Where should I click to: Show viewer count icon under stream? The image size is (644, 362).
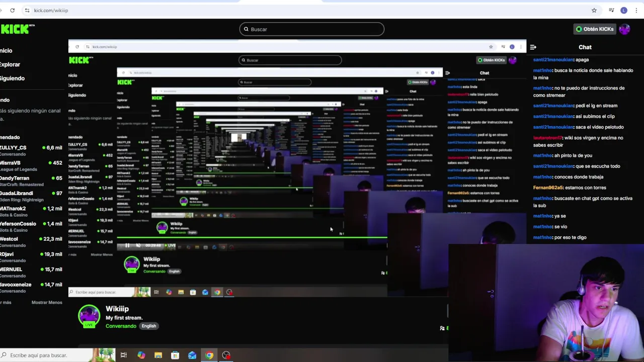[x=442, y=328]
